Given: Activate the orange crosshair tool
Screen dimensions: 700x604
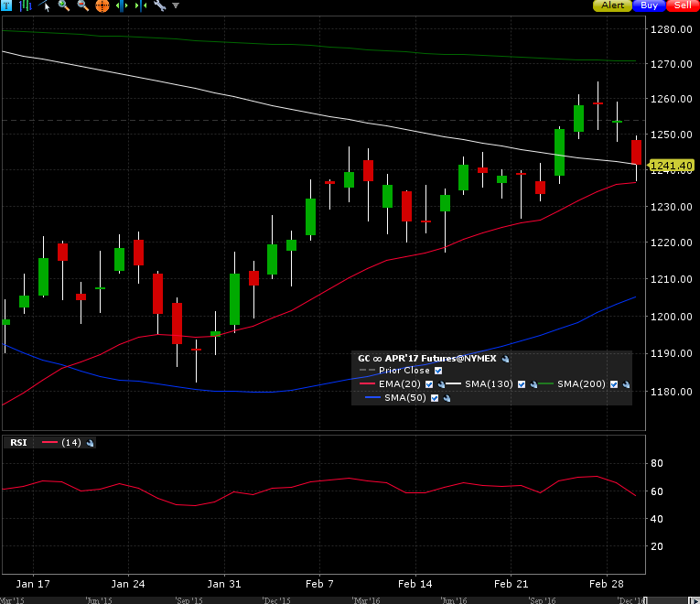Looking at the screenshot, I should [x=102, y=5].
